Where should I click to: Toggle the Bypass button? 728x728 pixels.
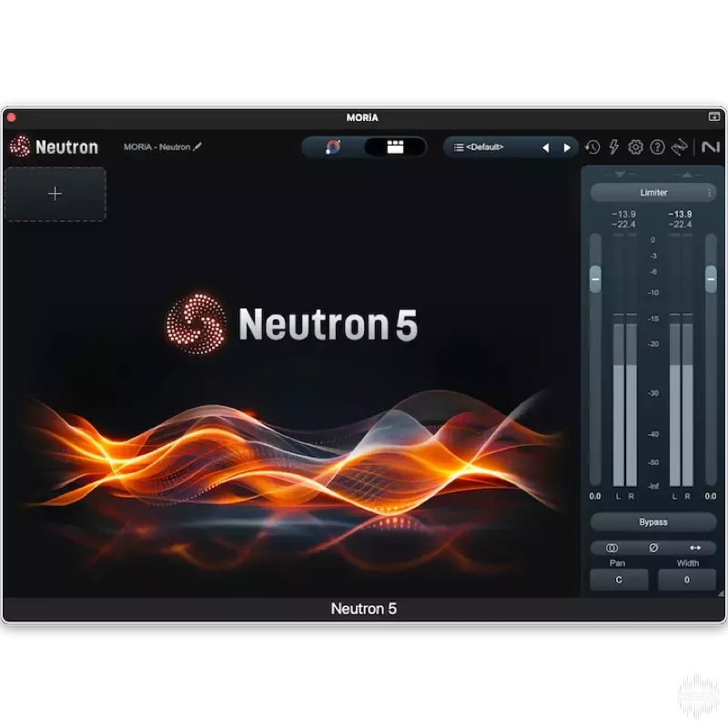[x=653, y=521]
